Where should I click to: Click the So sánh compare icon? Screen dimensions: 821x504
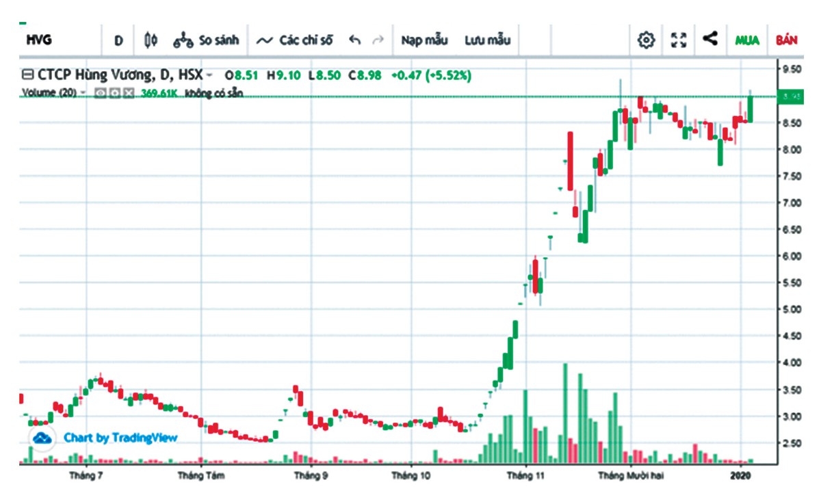[x=206, y=40]
